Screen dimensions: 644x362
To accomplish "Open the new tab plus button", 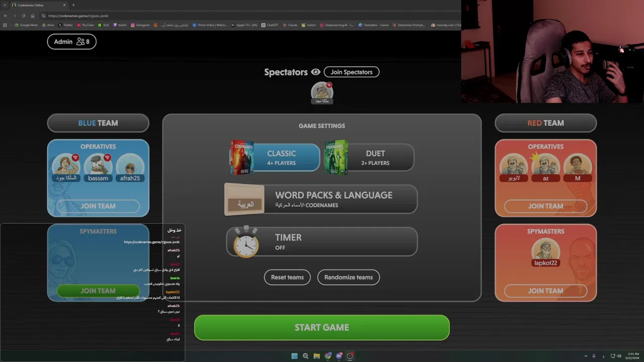I will coord(73,5).
